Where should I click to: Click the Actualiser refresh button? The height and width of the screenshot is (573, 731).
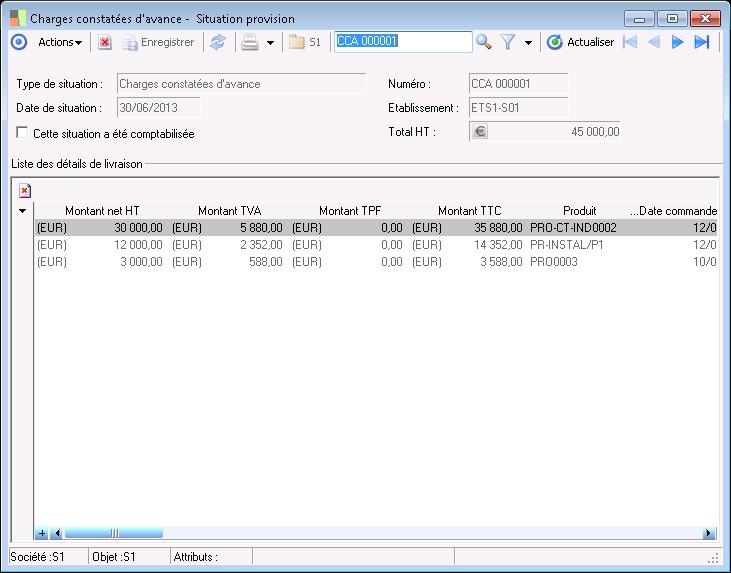pyautogui.click(x=580, y=42)
